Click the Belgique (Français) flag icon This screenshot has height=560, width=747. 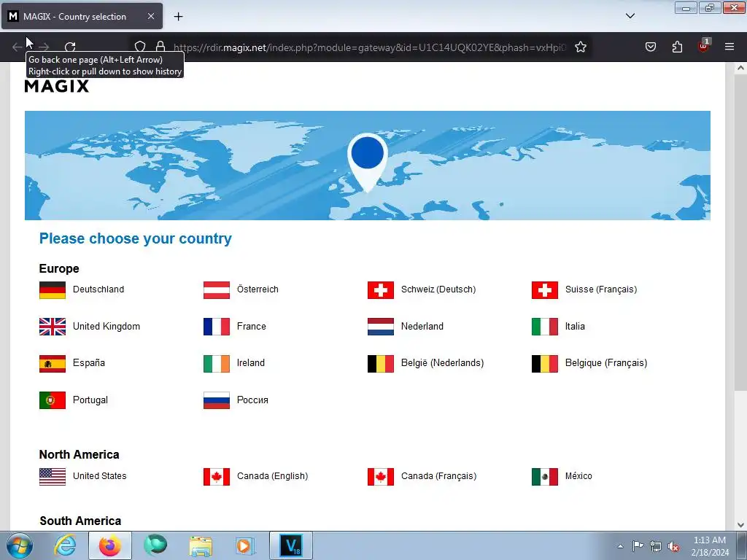point(544,363)
